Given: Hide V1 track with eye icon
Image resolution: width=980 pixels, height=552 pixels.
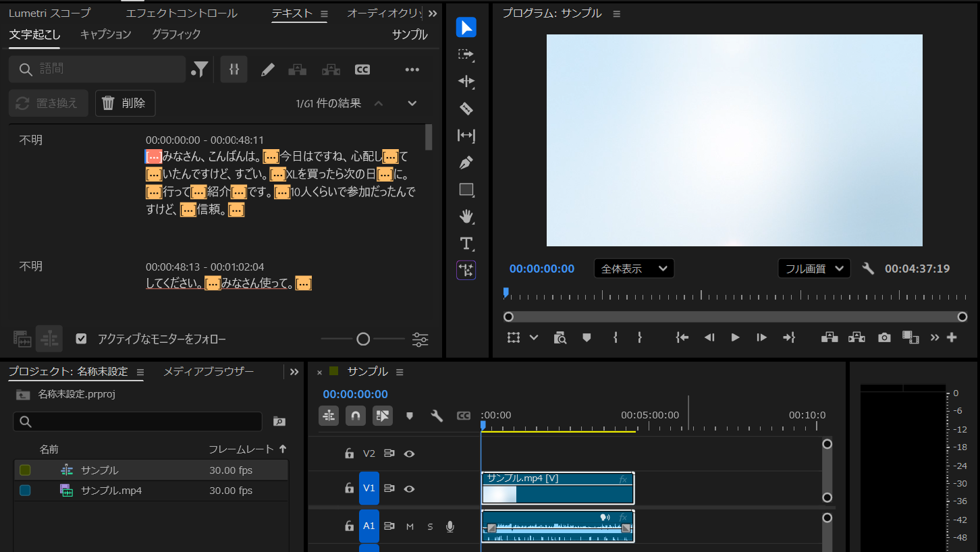Looking at the screenshot, I should (x=409, y=489).
